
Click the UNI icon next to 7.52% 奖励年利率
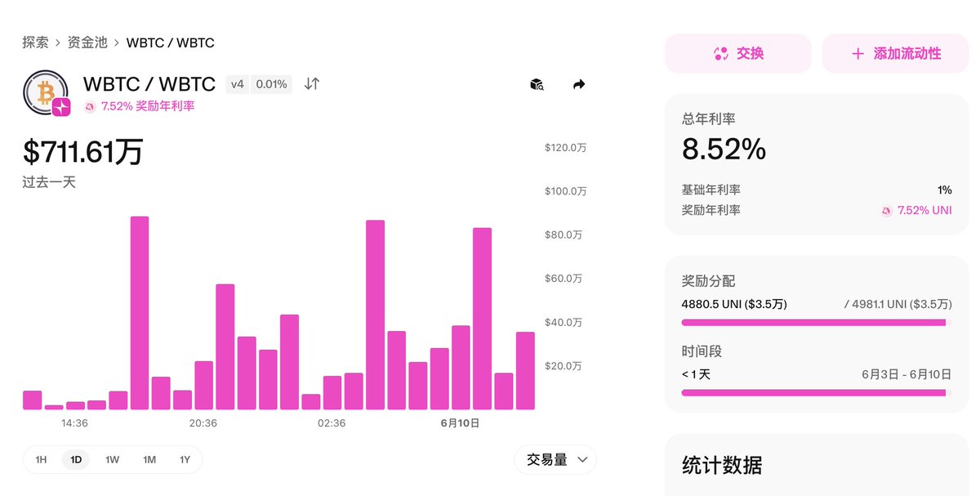pyautogui.click(x=90, y=106)
